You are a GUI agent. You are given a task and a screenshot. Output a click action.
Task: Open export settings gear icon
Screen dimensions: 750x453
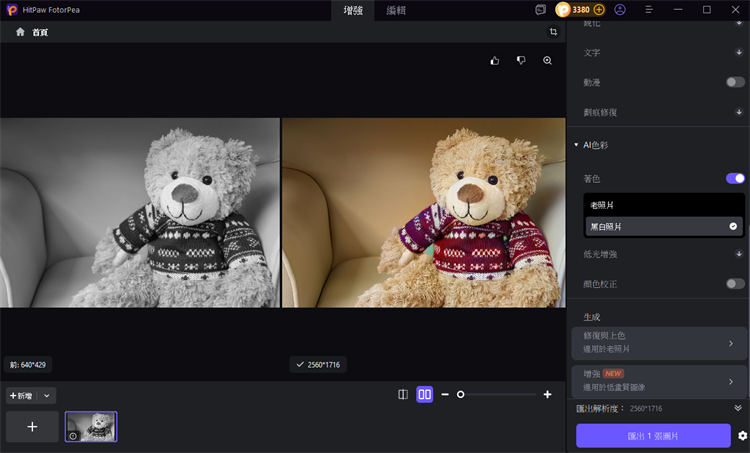pyautogui.click(x=742, y=436)
